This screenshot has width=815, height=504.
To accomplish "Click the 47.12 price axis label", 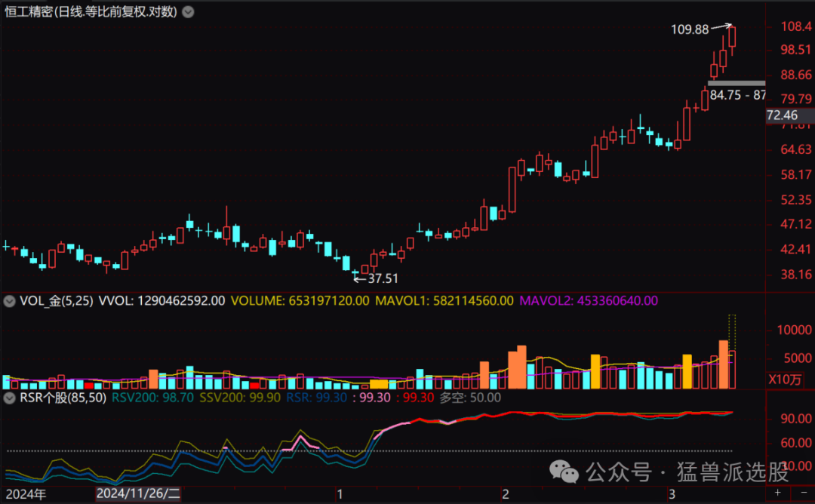I will [796, 225].
